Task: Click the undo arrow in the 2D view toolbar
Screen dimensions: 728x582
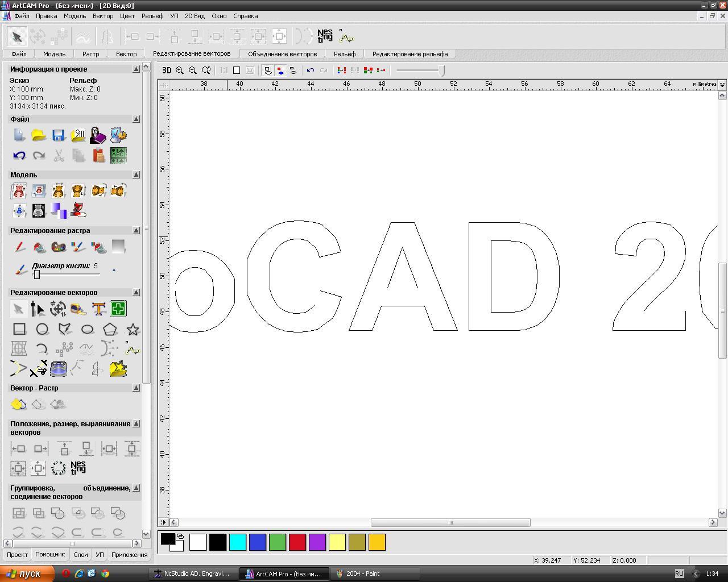Action: click(x=311, y=70)
